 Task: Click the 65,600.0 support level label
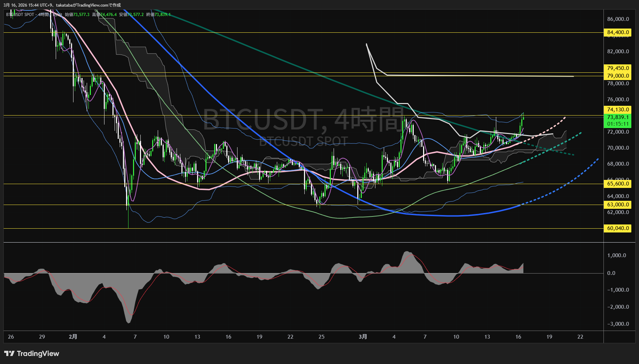617,183
